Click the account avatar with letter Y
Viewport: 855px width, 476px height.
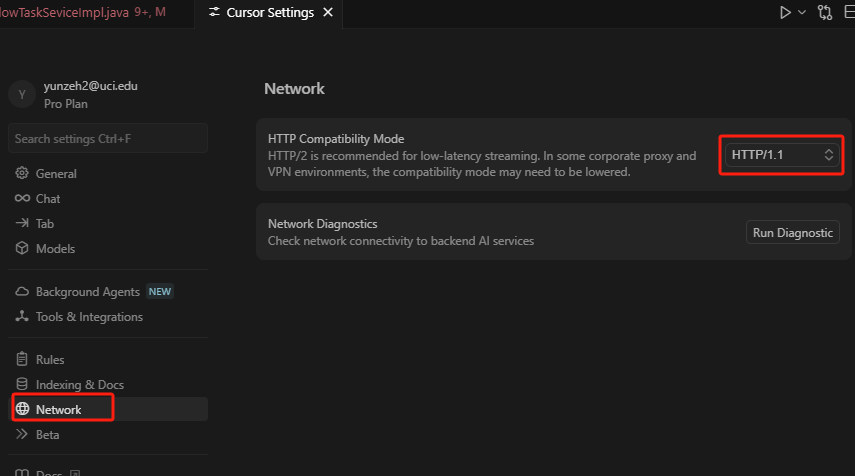(x=22, y=94)
